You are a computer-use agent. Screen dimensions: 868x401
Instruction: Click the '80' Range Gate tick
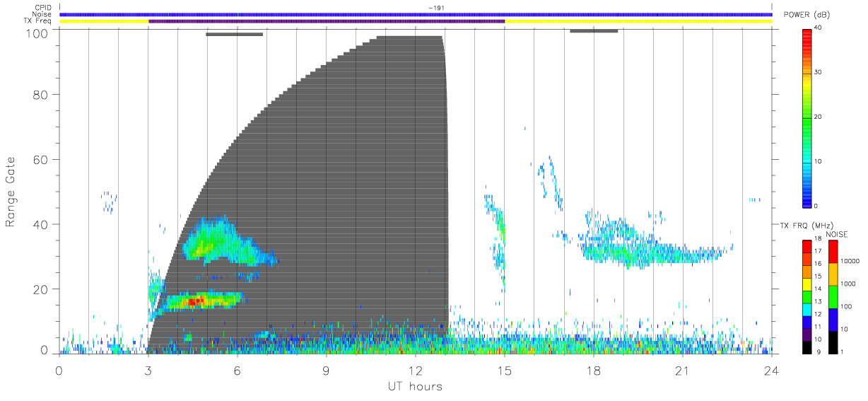(40, 94)
